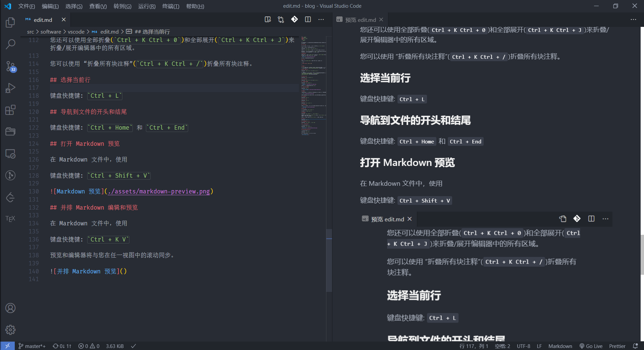Click the Remote Explorer icon in the sidebar
The image size is (644, 350).
[x=10, y=154]
